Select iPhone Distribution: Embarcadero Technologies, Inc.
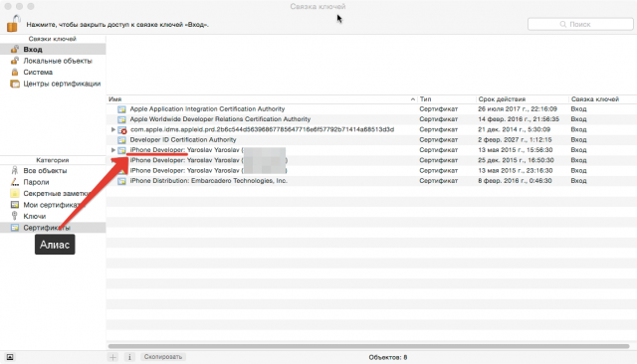 click(x=371, y=181)
